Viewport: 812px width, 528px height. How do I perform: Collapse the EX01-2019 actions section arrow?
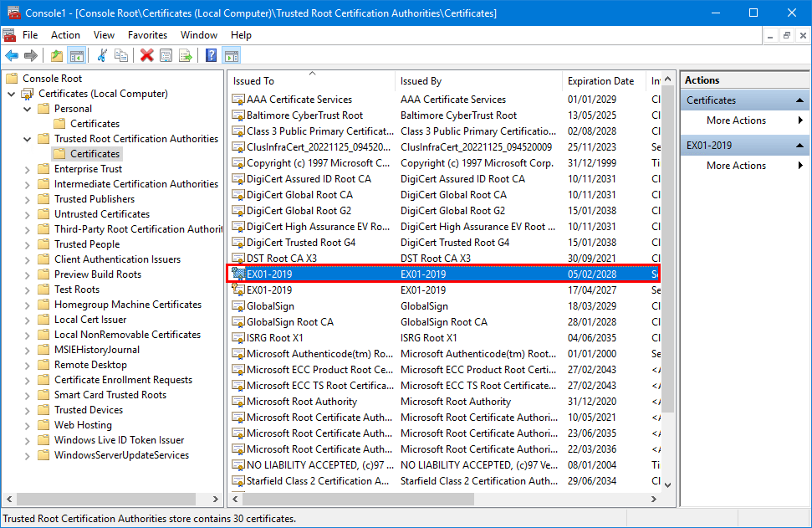[x=799, y=146]
